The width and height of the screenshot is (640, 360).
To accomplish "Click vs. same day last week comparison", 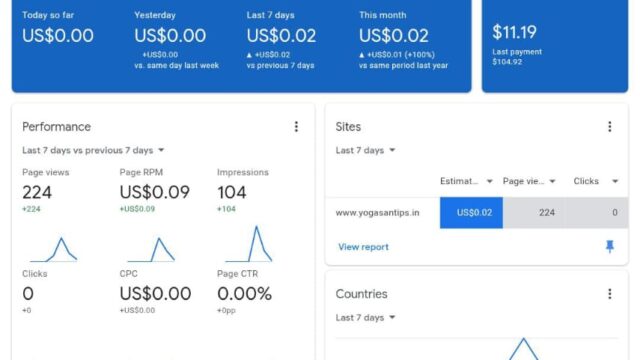I will 176,65.
